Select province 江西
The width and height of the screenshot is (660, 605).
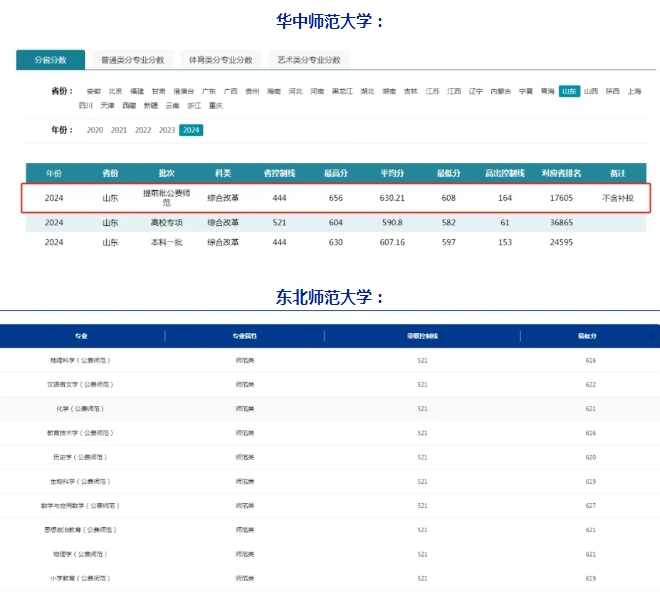tap(454, 91)
